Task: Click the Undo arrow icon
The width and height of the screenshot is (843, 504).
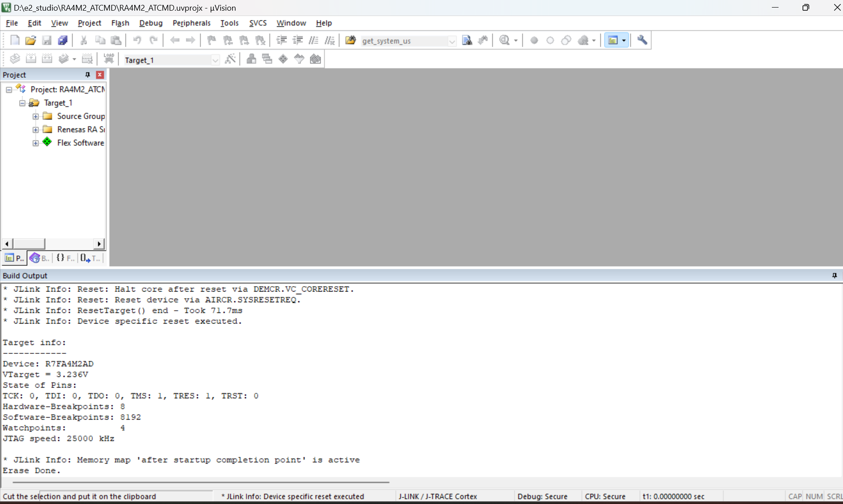Action: coord(137,40)
